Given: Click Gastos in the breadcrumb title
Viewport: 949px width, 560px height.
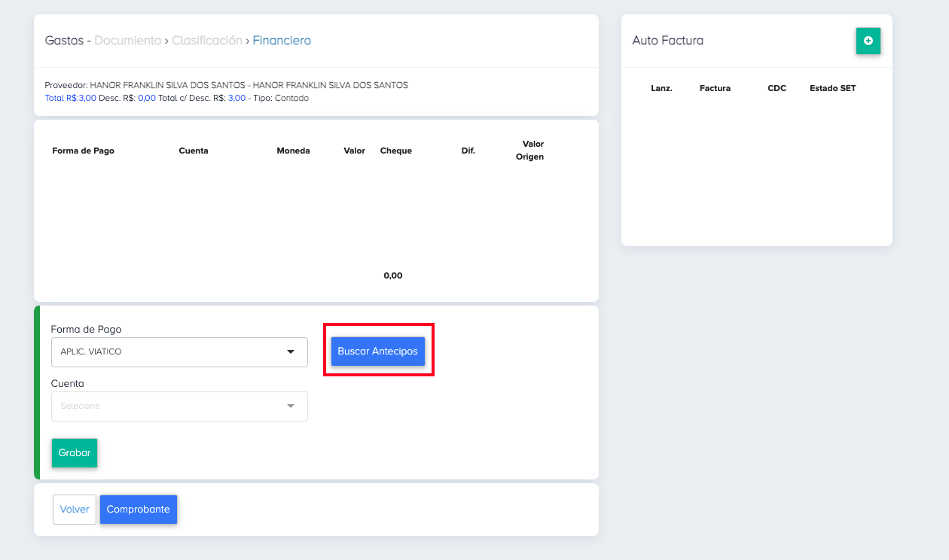Looking at the screenshot, I should point(64,41).
